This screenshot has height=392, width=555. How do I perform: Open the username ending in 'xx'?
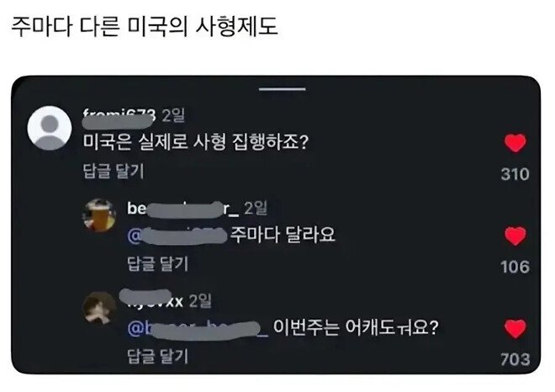(151, 299)
